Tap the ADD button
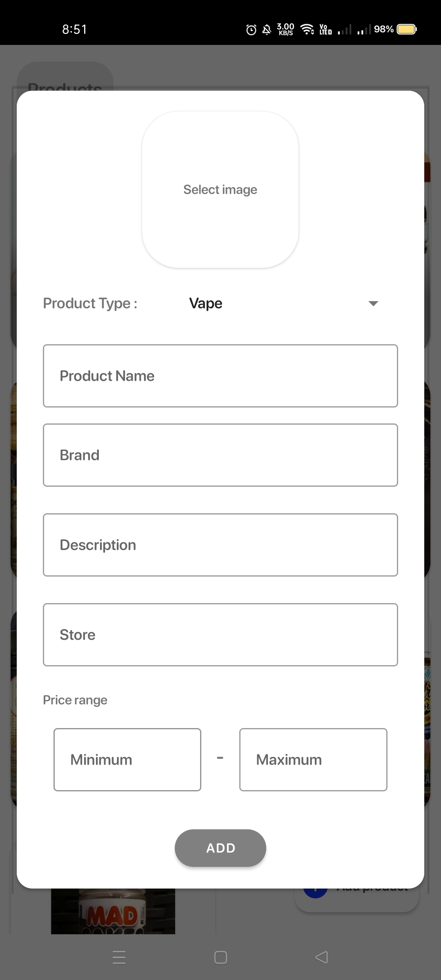This screenshot has width=441, height=980. (220, 848)
